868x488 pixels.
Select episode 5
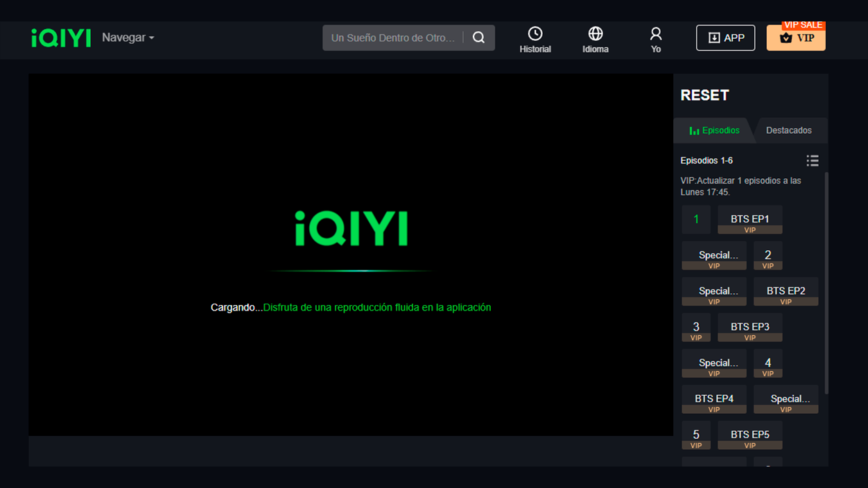(x=696, y=436)
